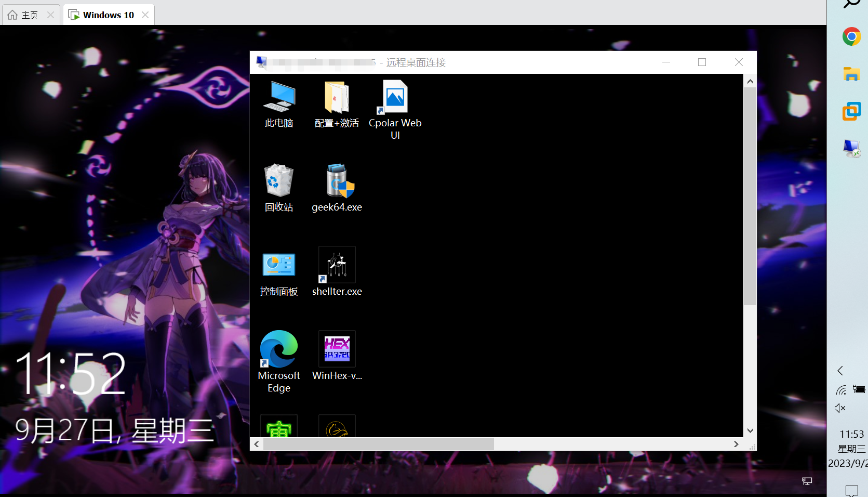Unmute the speaker volume tray icon
This screenshot has height=497, width=868.
tap(840, 408)
